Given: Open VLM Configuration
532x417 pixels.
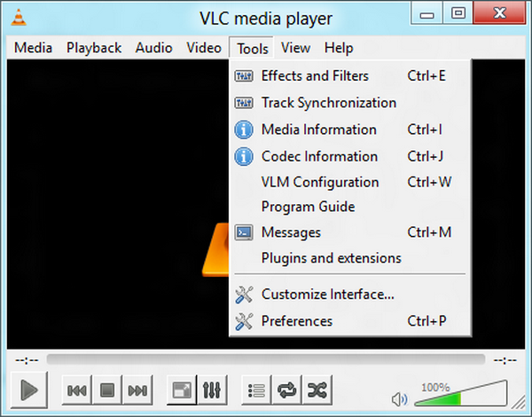Looking at the screenshot, I should click(350, 182).
